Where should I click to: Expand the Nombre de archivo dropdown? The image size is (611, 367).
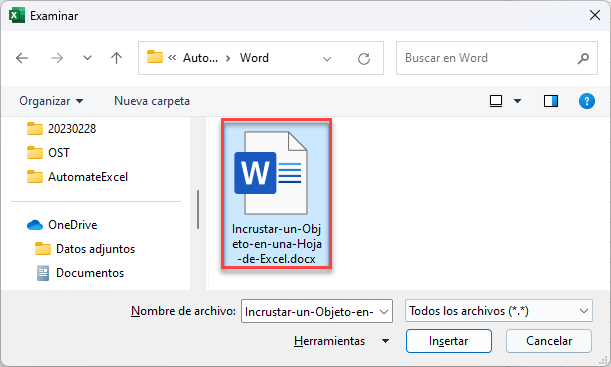click(384, 311)
